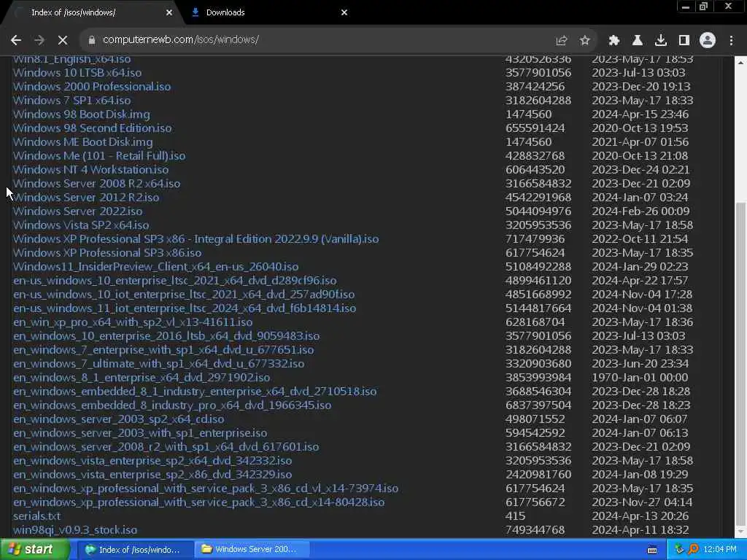
Task: Open the profile avatar menu
Action: pyautogui.click(x=708, y=40)
